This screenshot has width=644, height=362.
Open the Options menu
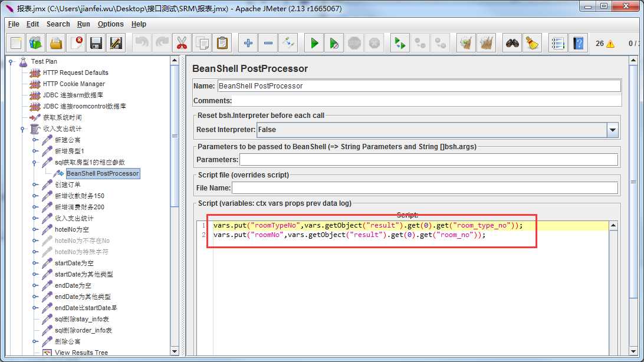click(x=110, y=24)
